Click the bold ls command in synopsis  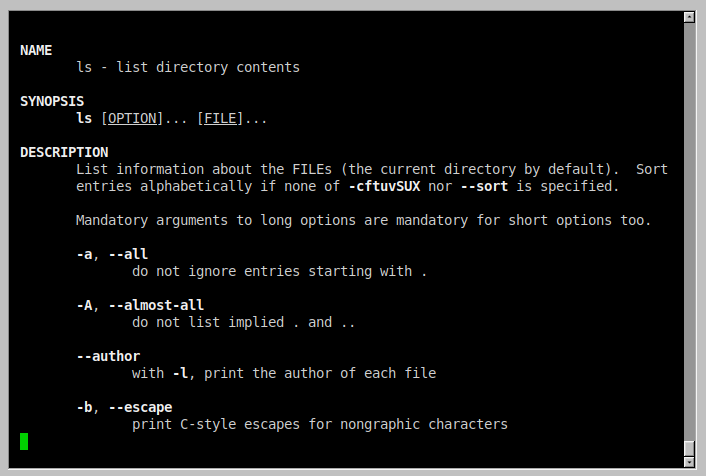(x=84, y=118)
